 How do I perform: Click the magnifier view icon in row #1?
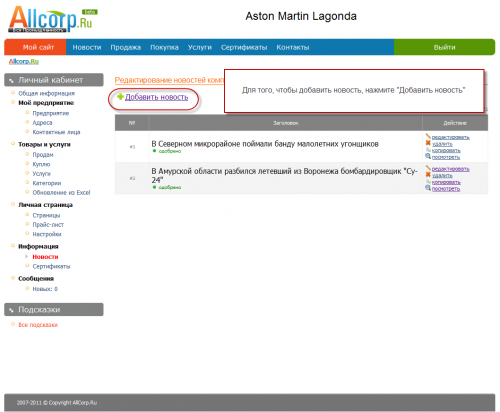tap(428, 156)
